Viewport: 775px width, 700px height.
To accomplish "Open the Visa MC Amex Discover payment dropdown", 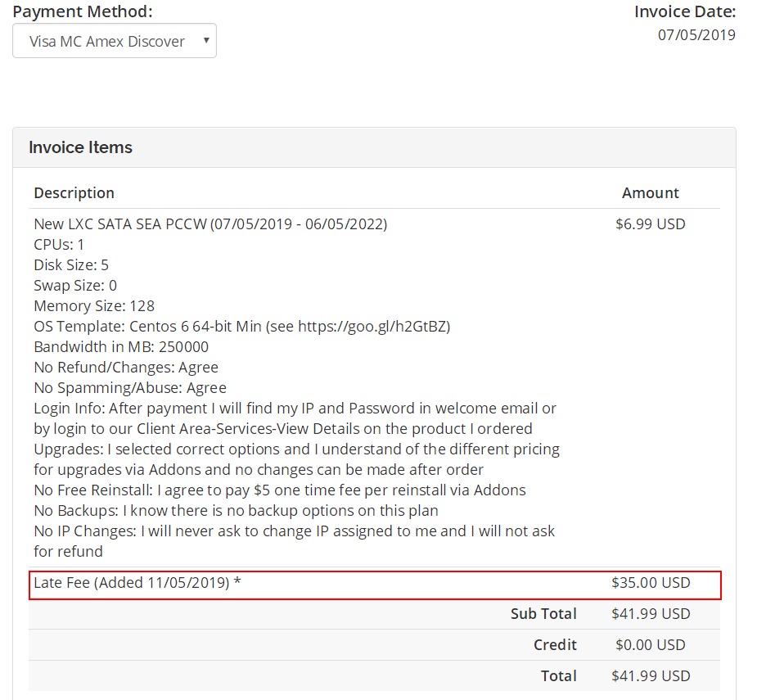I will pos(115,41).
